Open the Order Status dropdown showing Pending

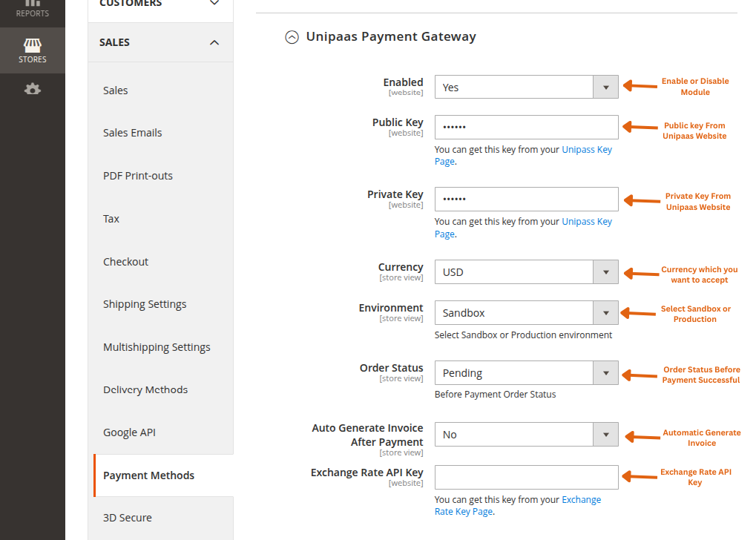point(606,372)
